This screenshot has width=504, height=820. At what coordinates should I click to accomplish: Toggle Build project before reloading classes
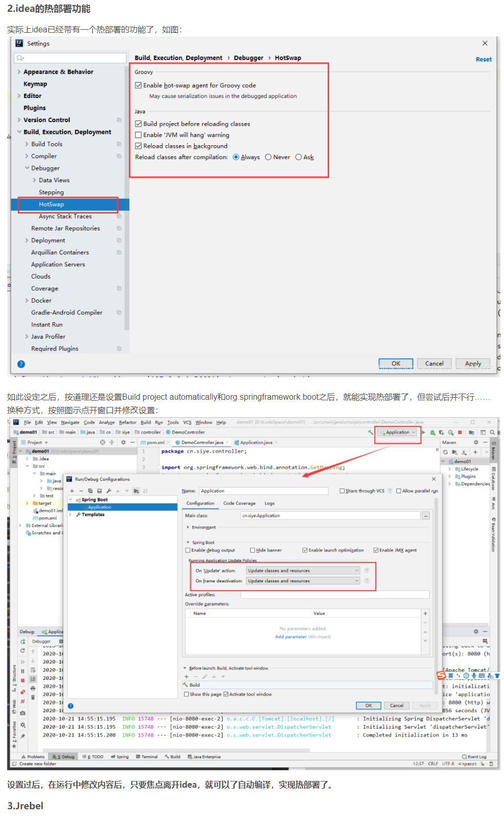point(138,124)
